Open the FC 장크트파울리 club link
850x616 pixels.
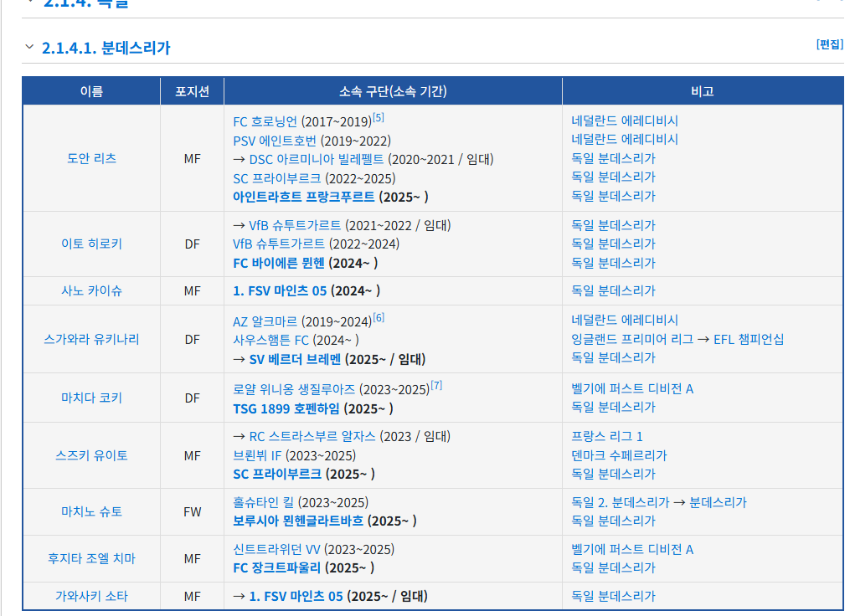[x=277, y=568]
